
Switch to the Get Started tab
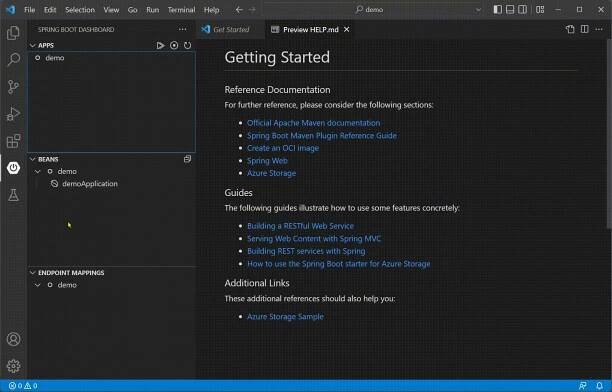tap(226, 29)
